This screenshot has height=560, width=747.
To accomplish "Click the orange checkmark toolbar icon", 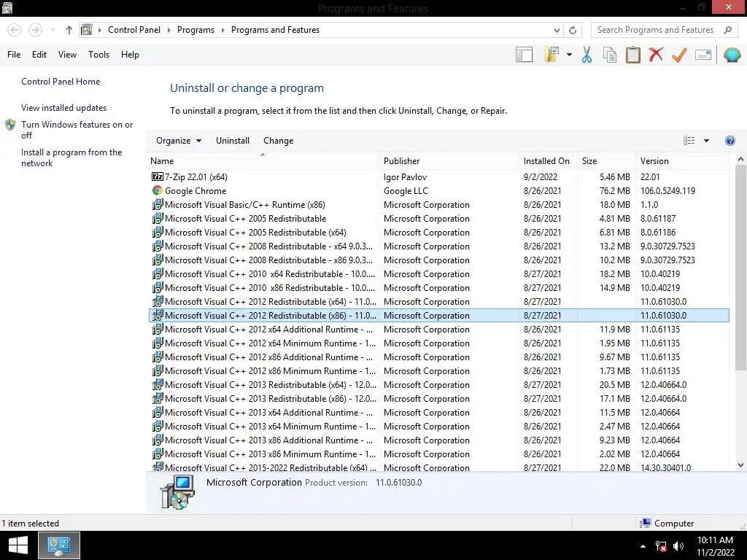I will coord(679,55).
